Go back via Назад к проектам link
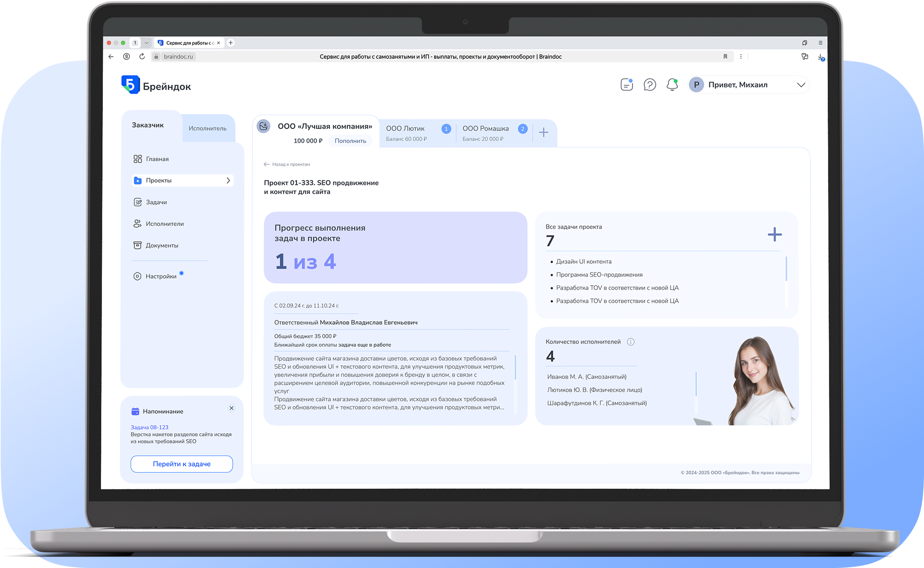Viewport: 924px width, 568px height. point(286,164)
